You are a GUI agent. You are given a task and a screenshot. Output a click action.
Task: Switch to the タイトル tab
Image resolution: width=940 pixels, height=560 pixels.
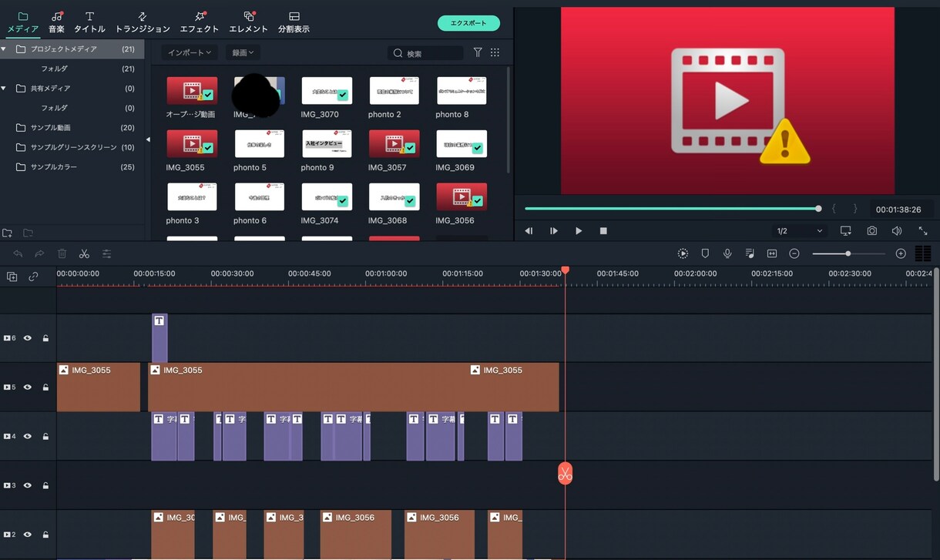pyautogui.click(x=89, y=22)
